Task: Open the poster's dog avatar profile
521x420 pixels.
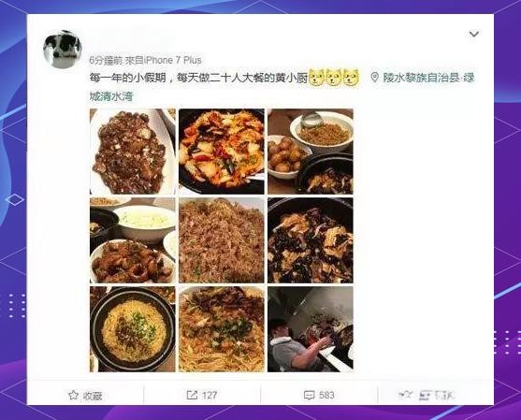Action: pos(63,50)
